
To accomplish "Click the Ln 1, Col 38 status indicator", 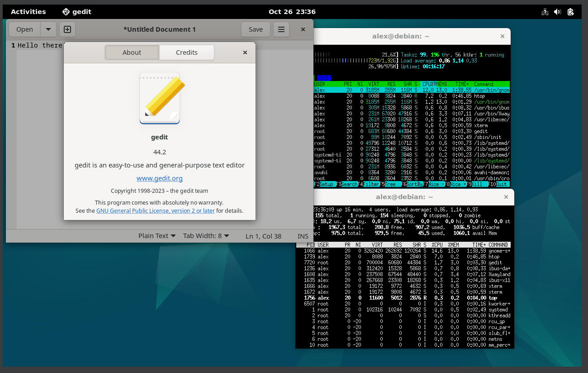I will tap(263, 236).
